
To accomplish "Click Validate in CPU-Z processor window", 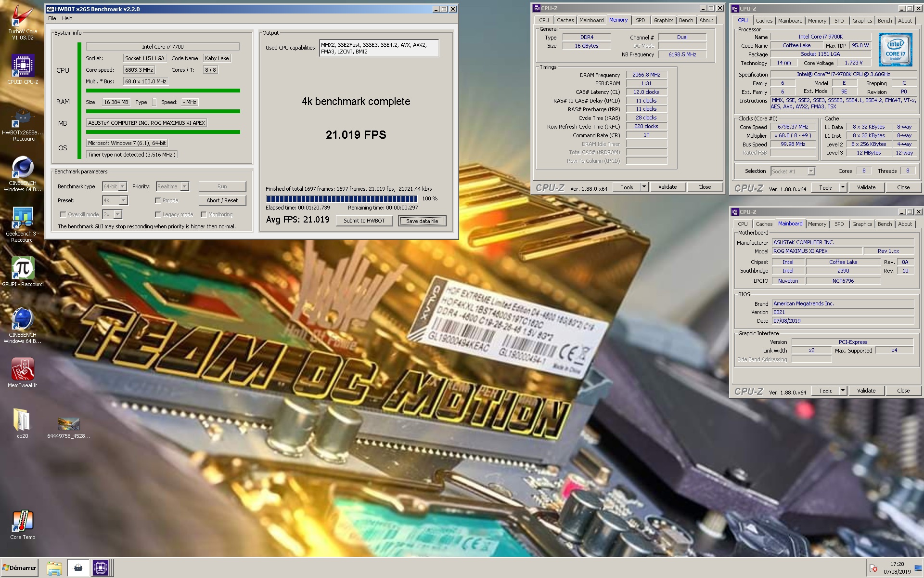I will tap(866, 187).
